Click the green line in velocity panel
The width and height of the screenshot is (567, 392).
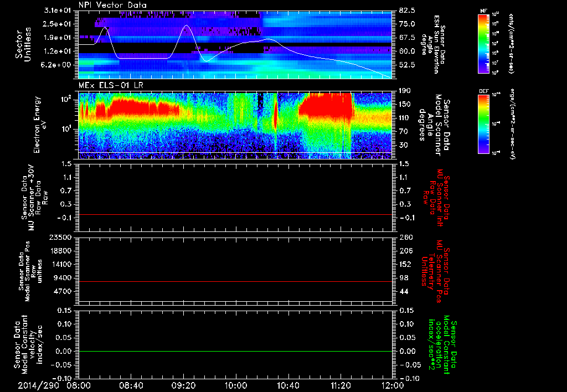point(235,351)
